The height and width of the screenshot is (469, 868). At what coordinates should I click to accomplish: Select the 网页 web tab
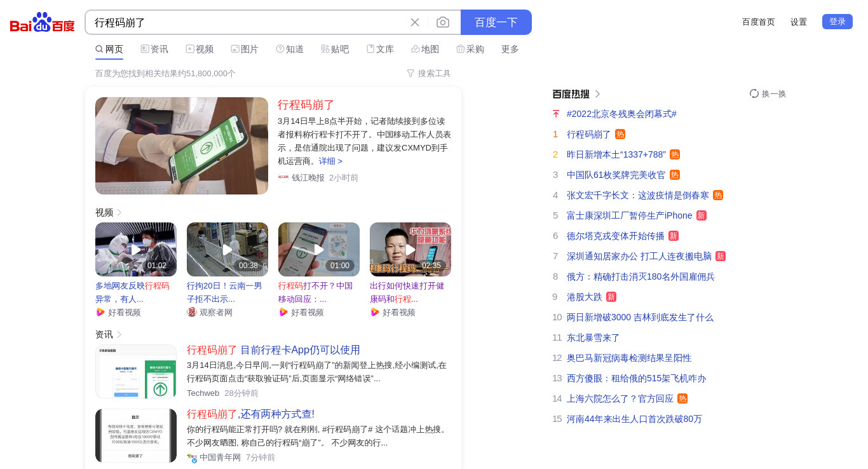tap(109, 49)
